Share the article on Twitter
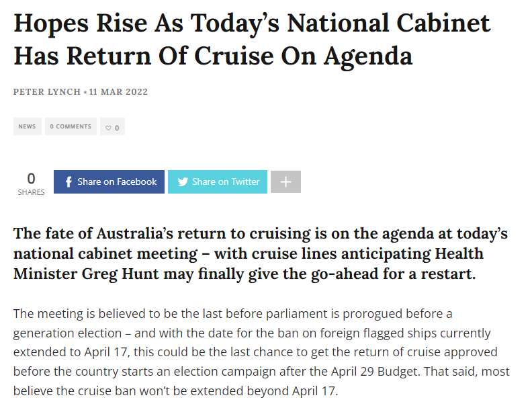532x410 pixels. pyautogui.click(x=218, y=182)
